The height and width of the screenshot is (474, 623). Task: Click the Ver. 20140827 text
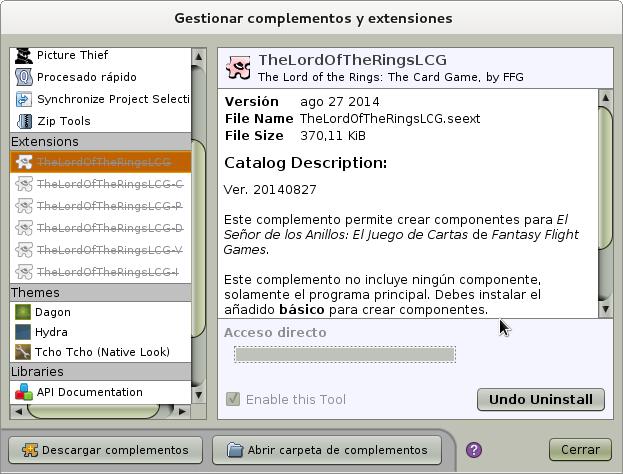(270, 190)
